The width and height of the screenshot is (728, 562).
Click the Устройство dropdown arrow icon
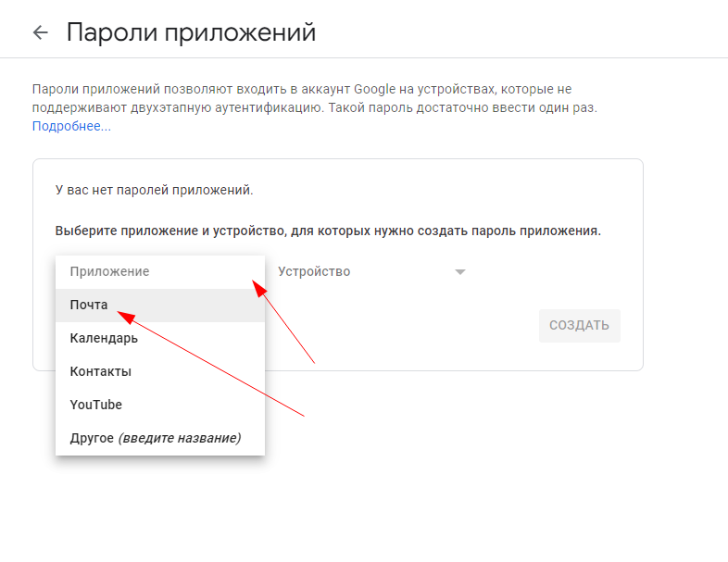[x=459, y=272]
